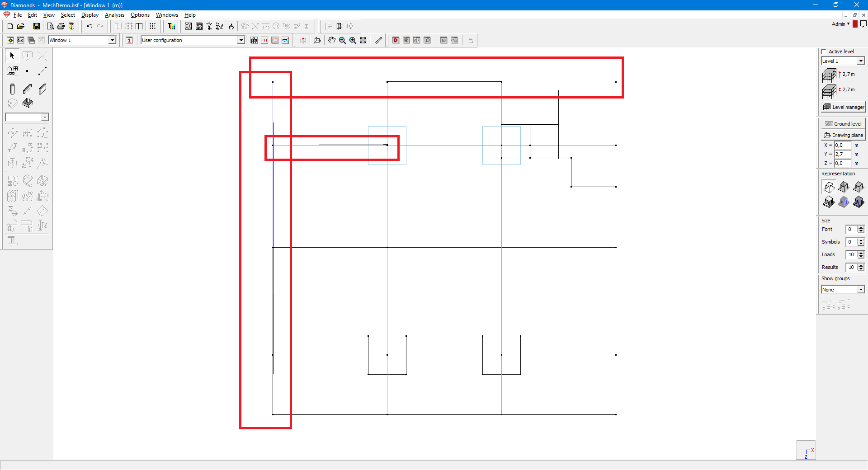Open the Options menu

[x=140, y=15]
